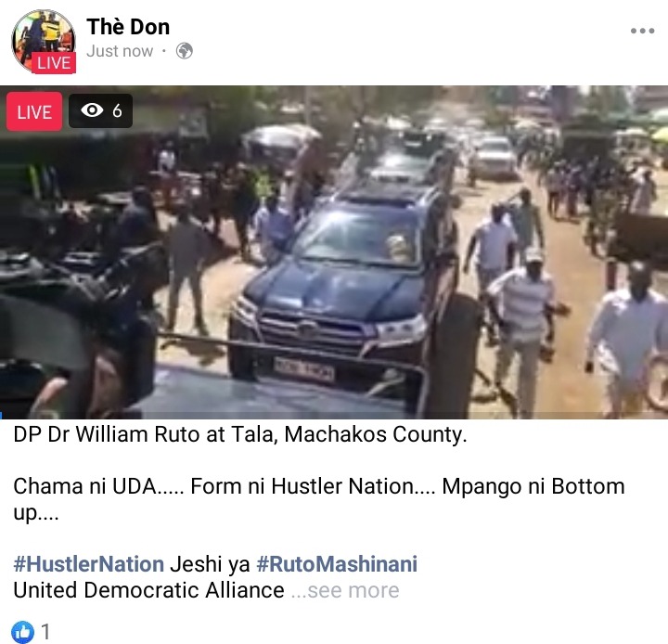This screenshot has width=668, height=644.
Task: Click the United Democratic Alliance text
Action: click(148, 590)
